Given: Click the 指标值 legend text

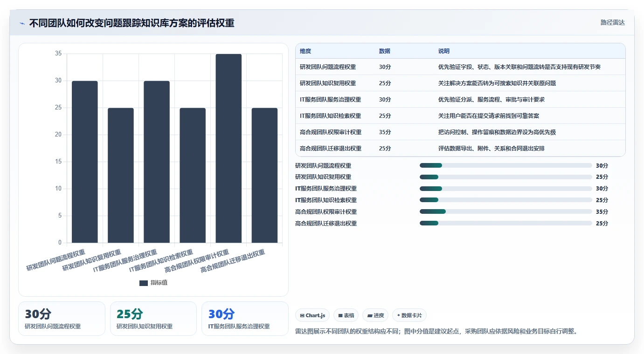Looking at the screenshot, I should pos(159,283).
